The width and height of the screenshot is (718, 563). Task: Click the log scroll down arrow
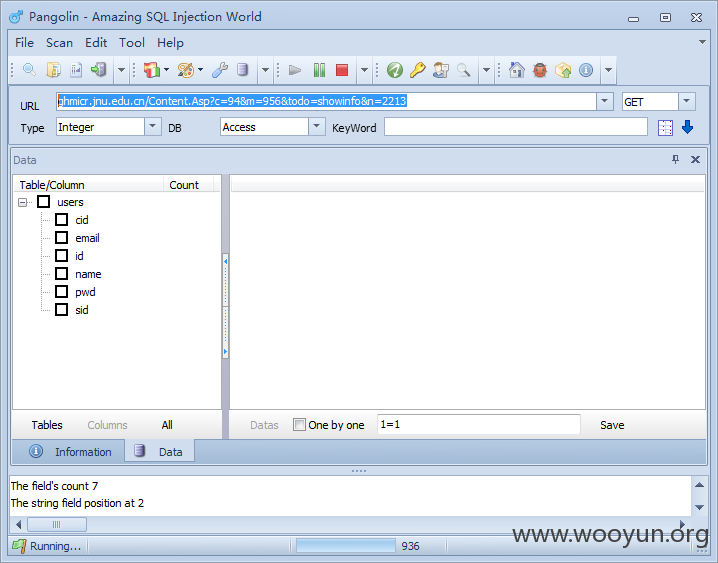[699, 507]
